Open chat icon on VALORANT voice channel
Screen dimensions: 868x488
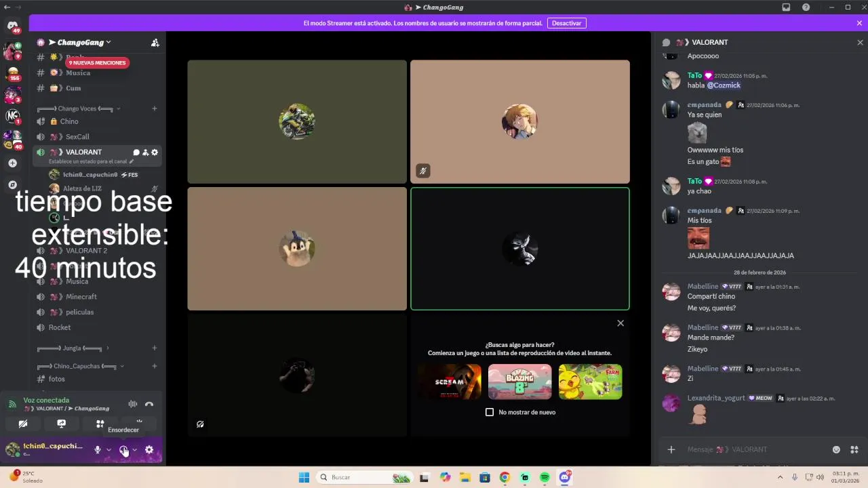(136, 152)
